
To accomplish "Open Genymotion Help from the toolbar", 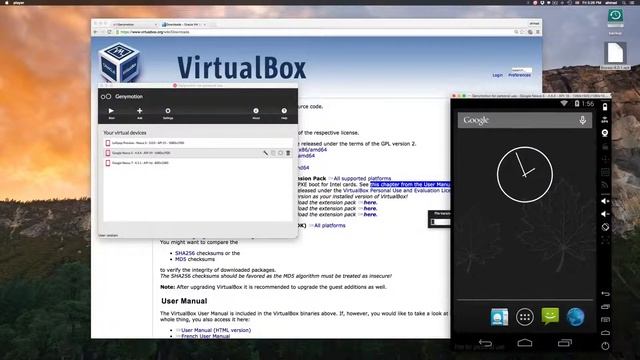I will (x=284, y=113).
